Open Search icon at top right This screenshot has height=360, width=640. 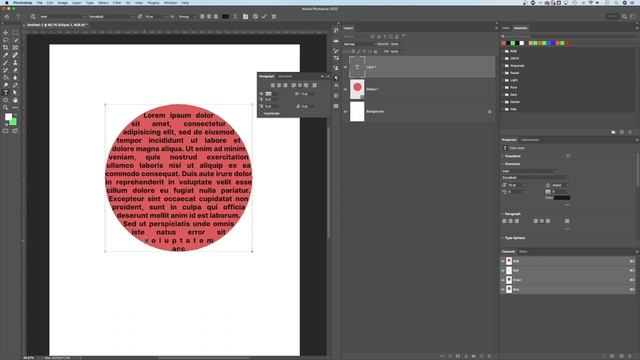click(624, 17)
